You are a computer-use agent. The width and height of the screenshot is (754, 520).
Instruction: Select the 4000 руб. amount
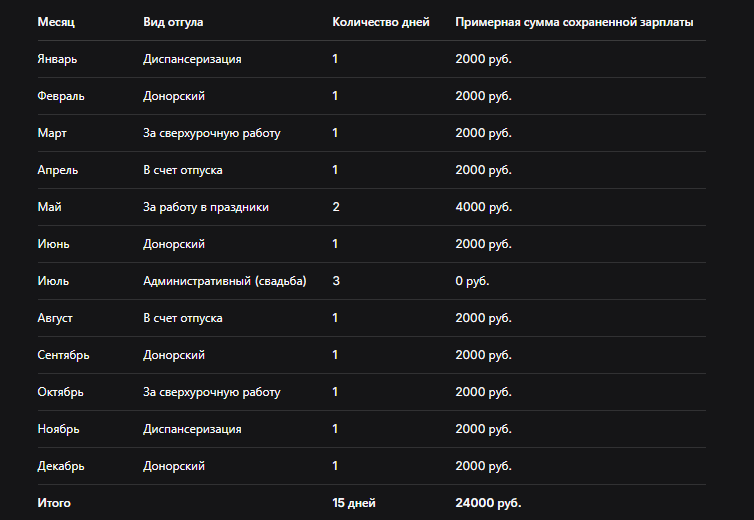[x=484, y=207]
